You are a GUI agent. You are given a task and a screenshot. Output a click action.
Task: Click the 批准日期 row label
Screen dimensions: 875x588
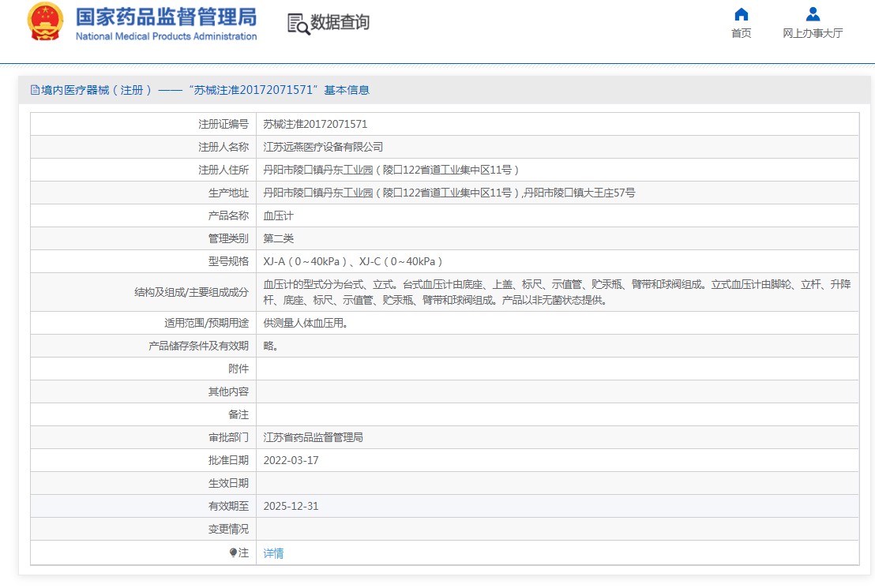[x=228, y=460]
